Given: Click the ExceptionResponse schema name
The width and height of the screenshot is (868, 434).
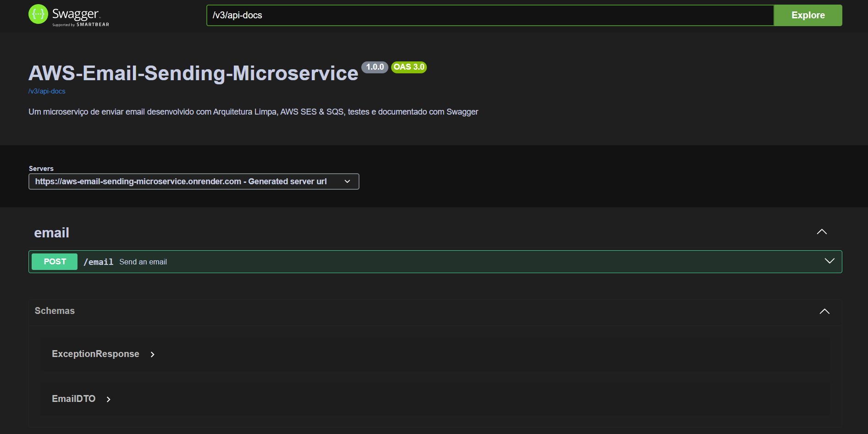Looking at the screenshot, I should click(x=95, y=354).
